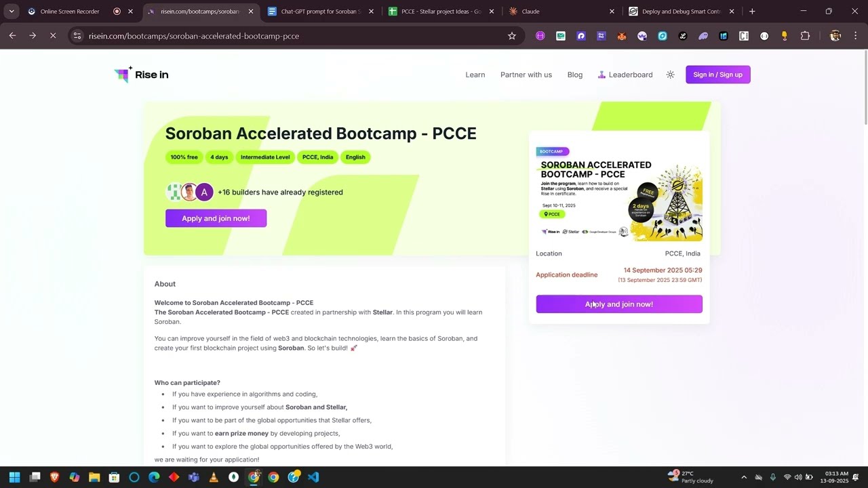The height and width of the screenshot is (488, 868).
Task: Click the PCCE, India tag
Action: [317, 157]
